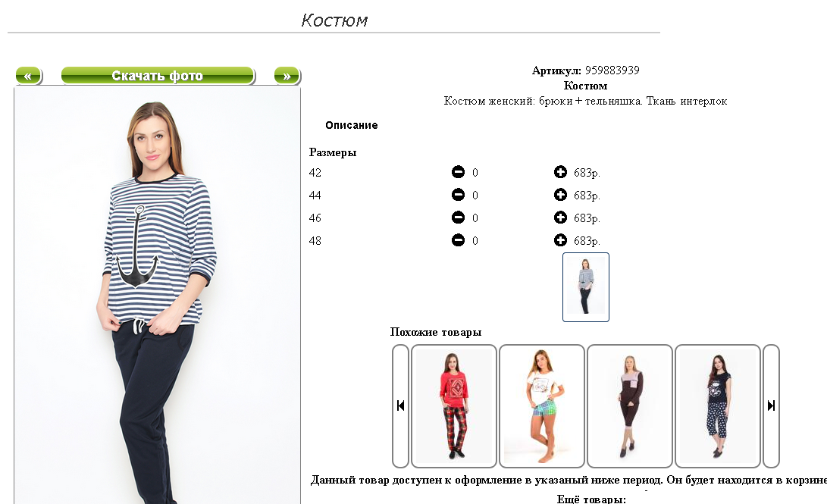Viewport: 827px width, 504px height.
Task: Increase size 48 quantity with plus
Action: (x=560, y=240)
